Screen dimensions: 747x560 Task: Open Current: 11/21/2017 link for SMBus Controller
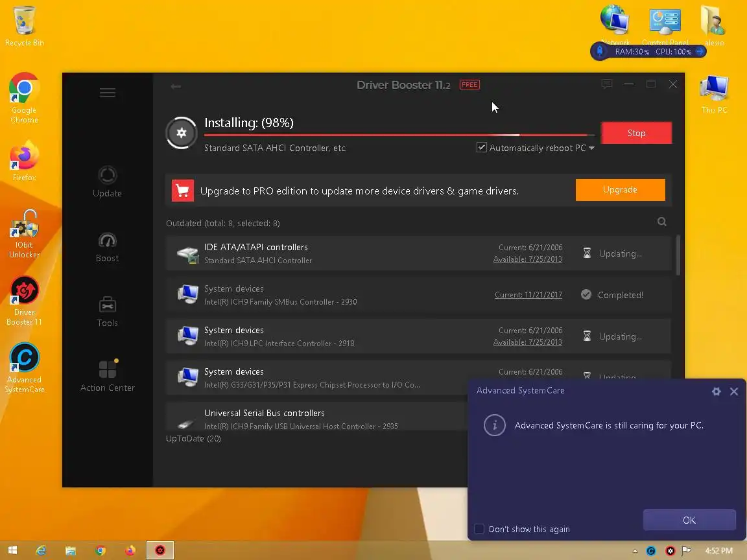click(528, 295)
